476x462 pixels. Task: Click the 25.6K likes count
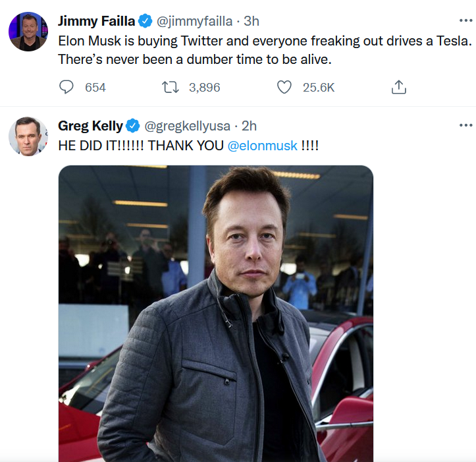(318, 88)
